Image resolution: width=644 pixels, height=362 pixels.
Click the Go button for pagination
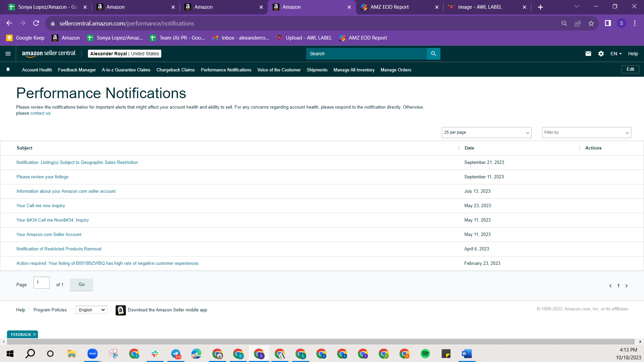point(82,285)
